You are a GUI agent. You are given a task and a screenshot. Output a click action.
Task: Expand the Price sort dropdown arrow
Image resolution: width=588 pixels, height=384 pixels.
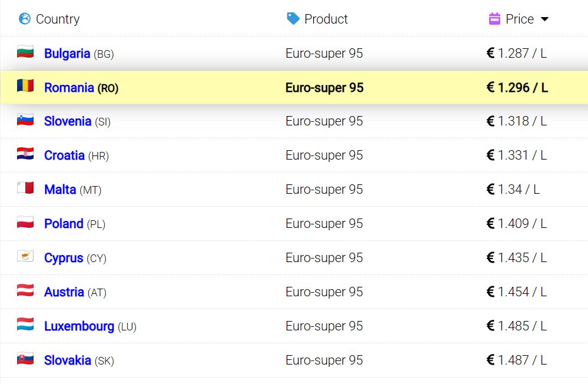545,19
